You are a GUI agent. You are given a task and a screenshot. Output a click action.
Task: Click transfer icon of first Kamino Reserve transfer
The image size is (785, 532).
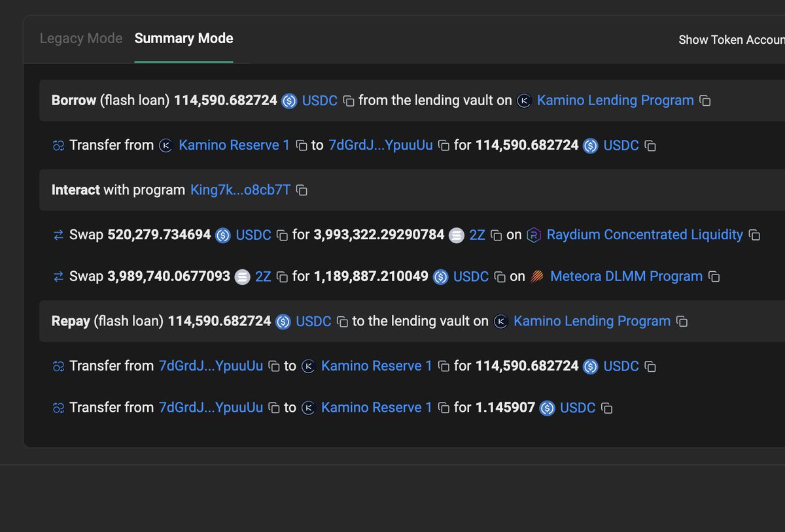click(58, 145)
